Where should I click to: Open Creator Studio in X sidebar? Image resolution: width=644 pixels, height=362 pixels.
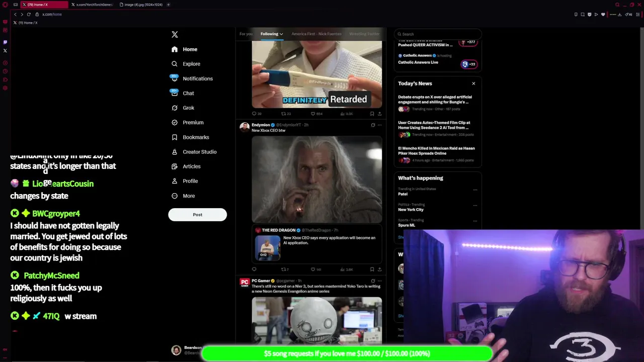click(194, 152)
